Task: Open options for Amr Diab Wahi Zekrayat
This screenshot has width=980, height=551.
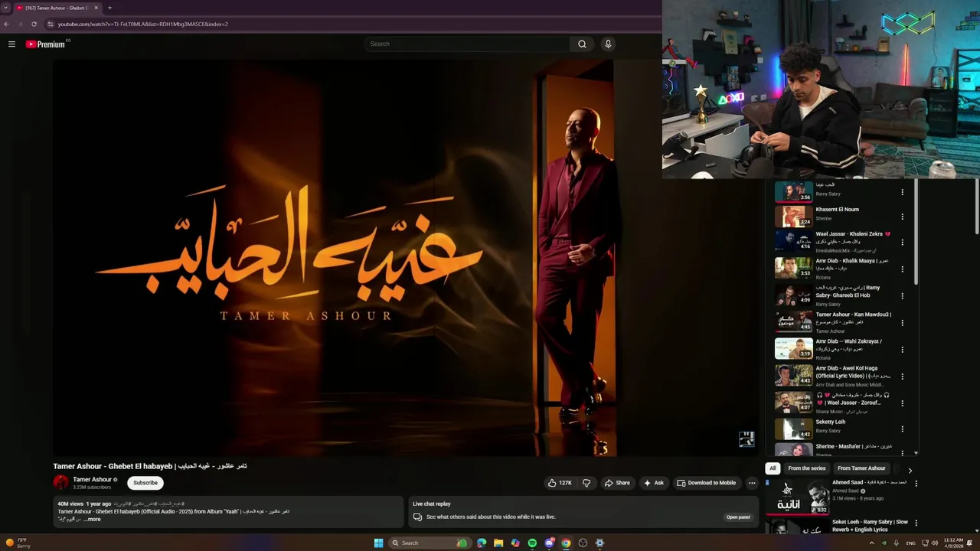Action: (x=902, y=349)
